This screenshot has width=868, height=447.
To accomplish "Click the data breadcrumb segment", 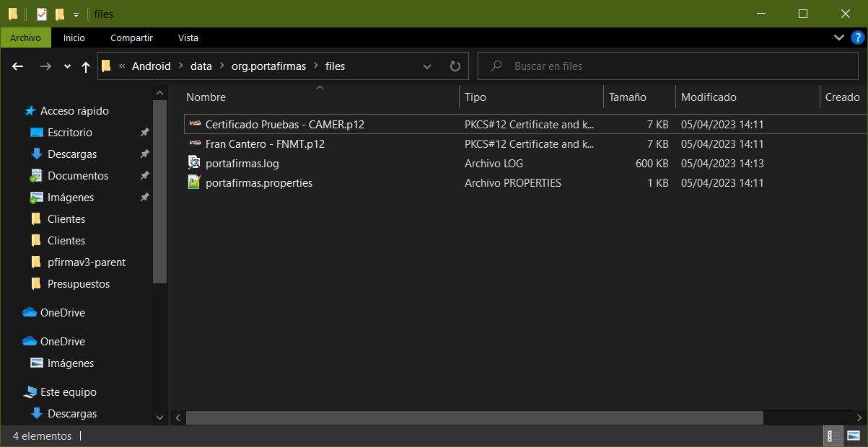I will pos(201,66).
